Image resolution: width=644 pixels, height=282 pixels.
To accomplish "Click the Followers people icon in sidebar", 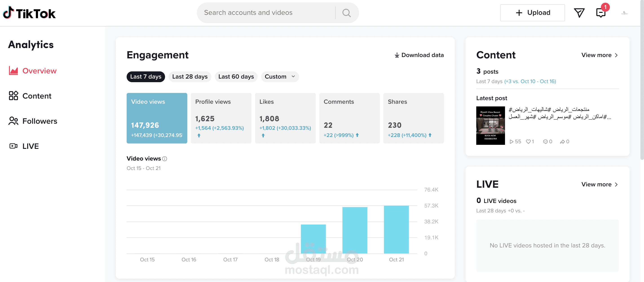I will coord(13,121).
